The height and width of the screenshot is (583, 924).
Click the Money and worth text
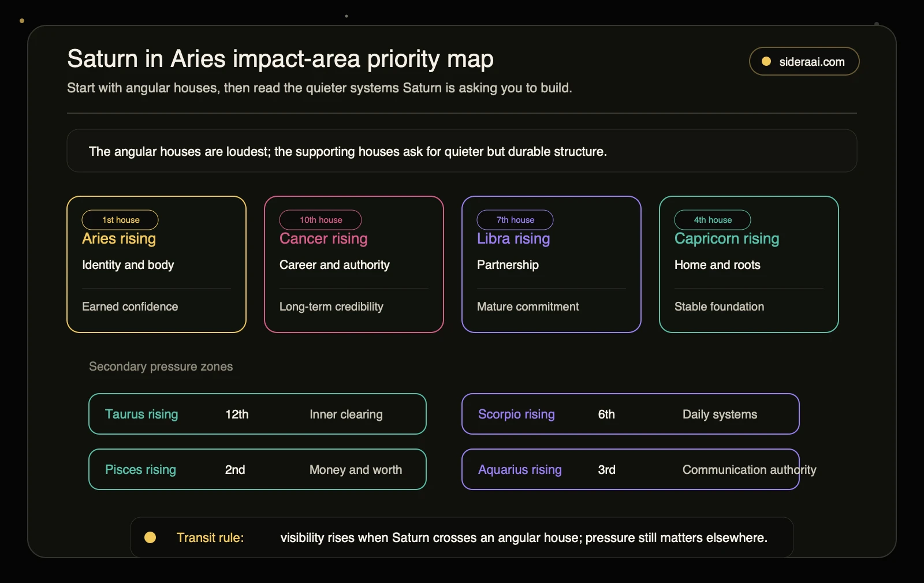[x=356, y=470]
